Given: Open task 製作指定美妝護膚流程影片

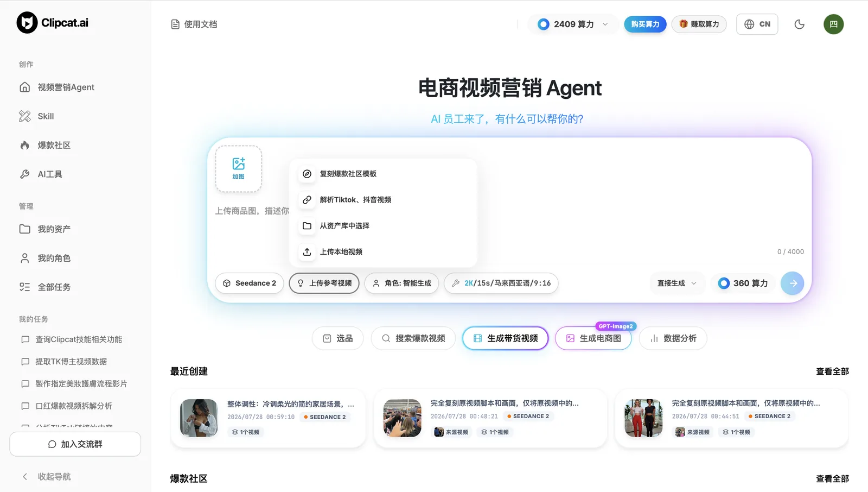Looking at the screenshot, I should tap(75, 384).
